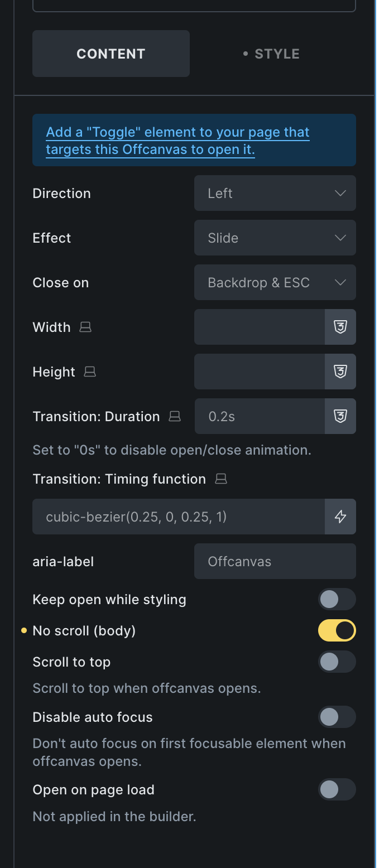Click the aria-label input field

pos(275,561)
